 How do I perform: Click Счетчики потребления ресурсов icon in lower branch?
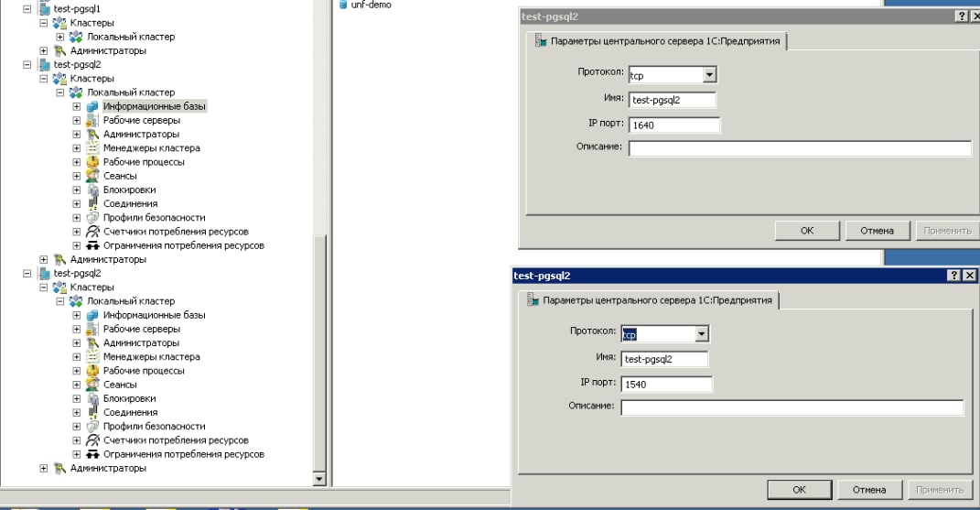[92, 439]
